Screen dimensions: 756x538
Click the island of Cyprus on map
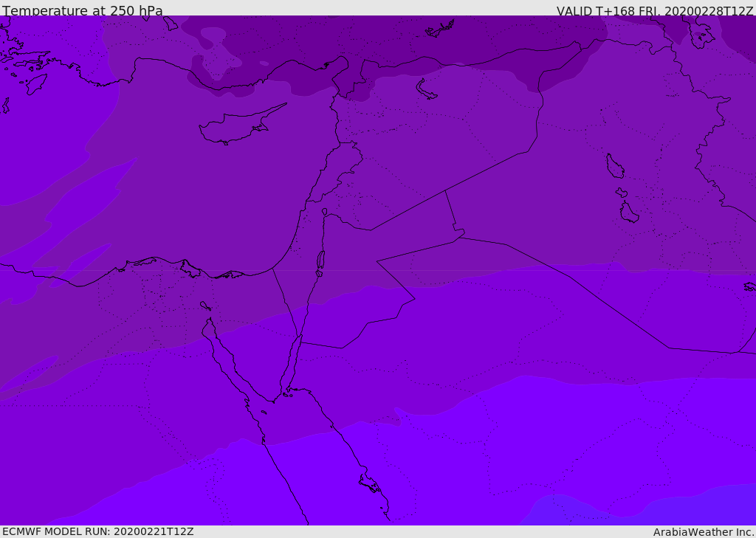[x=241, y=125]
